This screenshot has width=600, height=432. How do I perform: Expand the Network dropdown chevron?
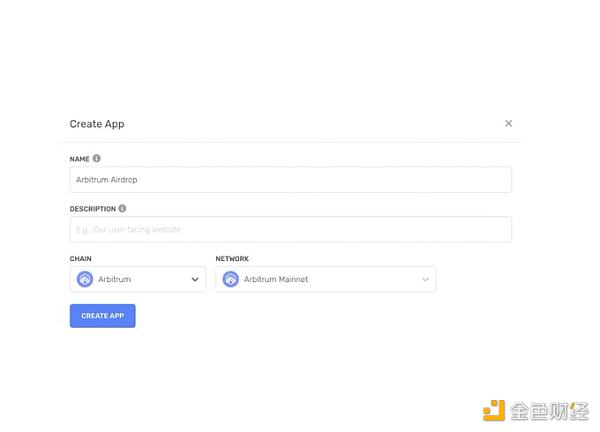coord(425,280)
